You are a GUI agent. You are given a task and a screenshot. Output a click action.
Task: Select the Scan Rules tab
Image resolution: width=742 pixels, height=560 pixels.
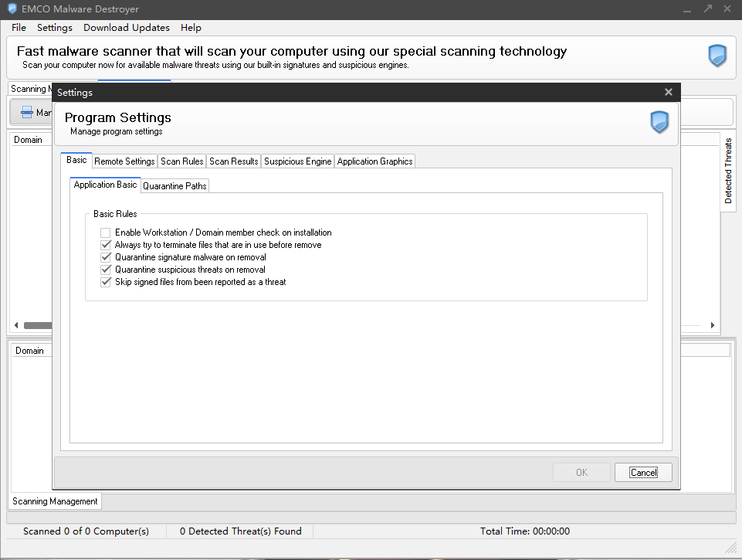(x=181, y=161)
